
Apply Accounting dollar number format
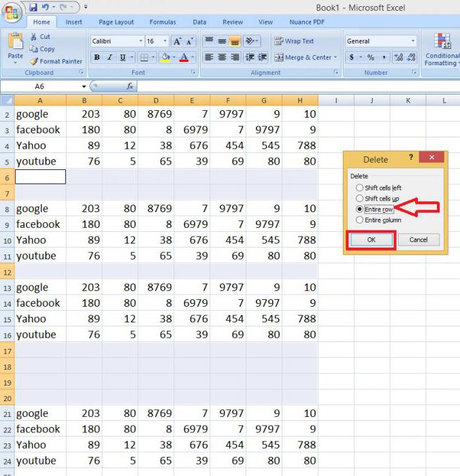352,57
